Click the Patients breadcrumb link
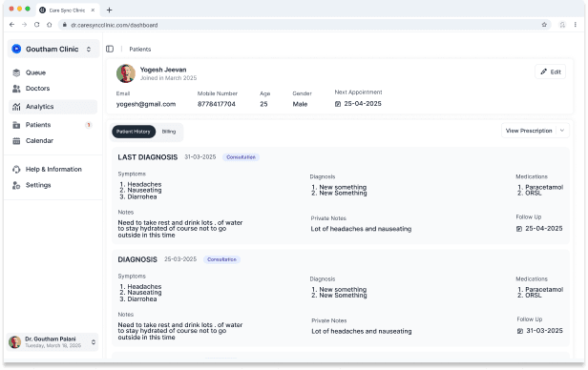Image resolution: width=588 pixels, height=370 pixels. pos(140,49)
